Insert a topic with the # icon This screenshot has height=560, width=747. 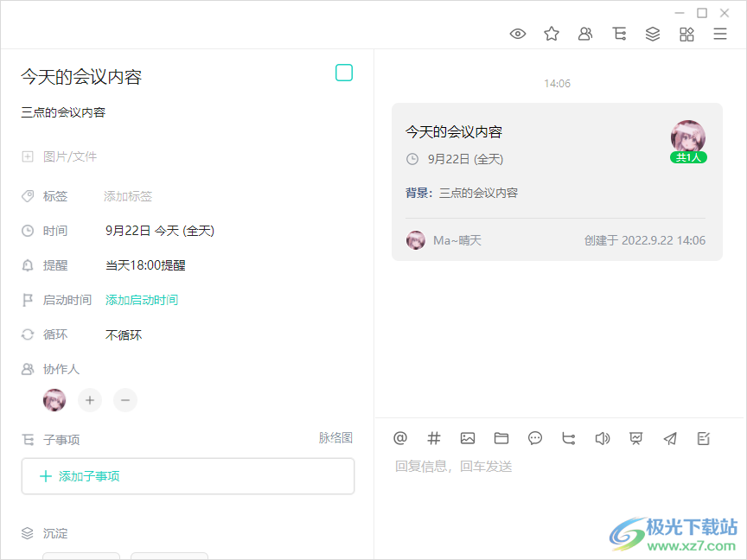434,438
